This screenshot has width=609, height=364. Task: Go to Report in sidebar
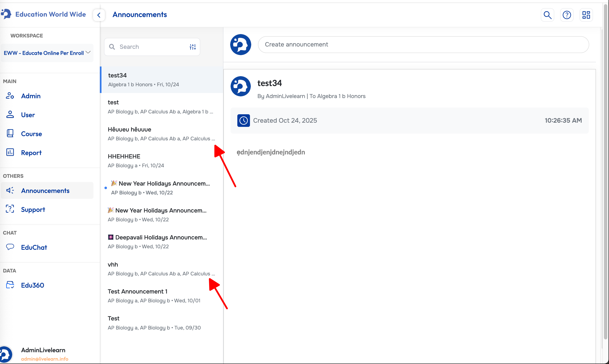coord(31,153)
